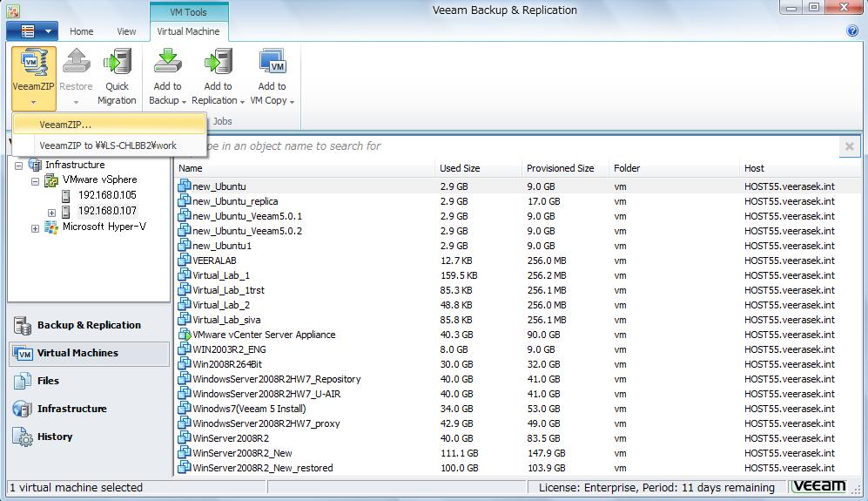Image resolution: width=868 pixels, height=501 pixels.
Task: Click the Microsoft Hyper-V tree icon
Action: (51, 227)
